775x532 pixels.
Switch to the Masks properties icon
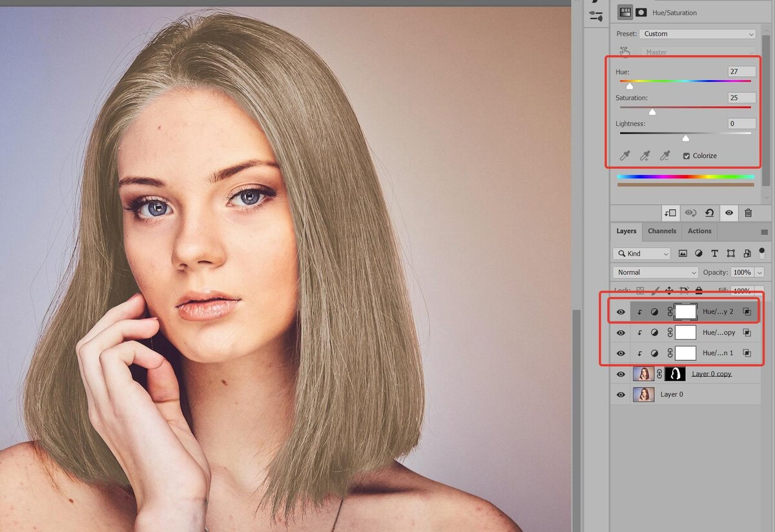(x=641, y=12)
